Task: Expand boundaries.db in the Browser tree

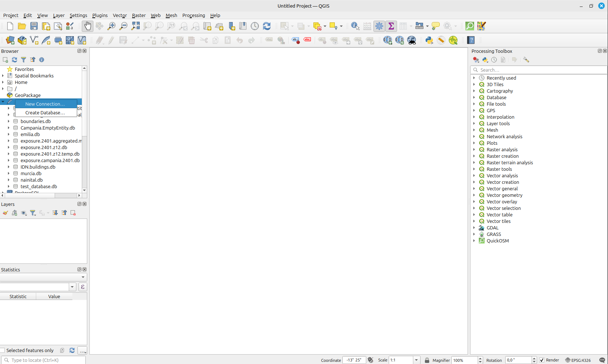Action: (x=9, y=121)
